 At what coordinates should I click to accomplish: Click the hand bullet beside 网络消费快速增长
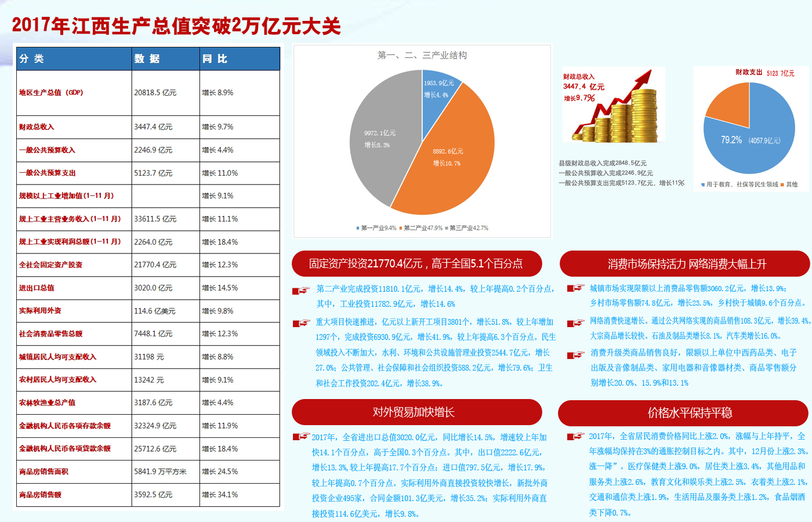coord(575,323)
